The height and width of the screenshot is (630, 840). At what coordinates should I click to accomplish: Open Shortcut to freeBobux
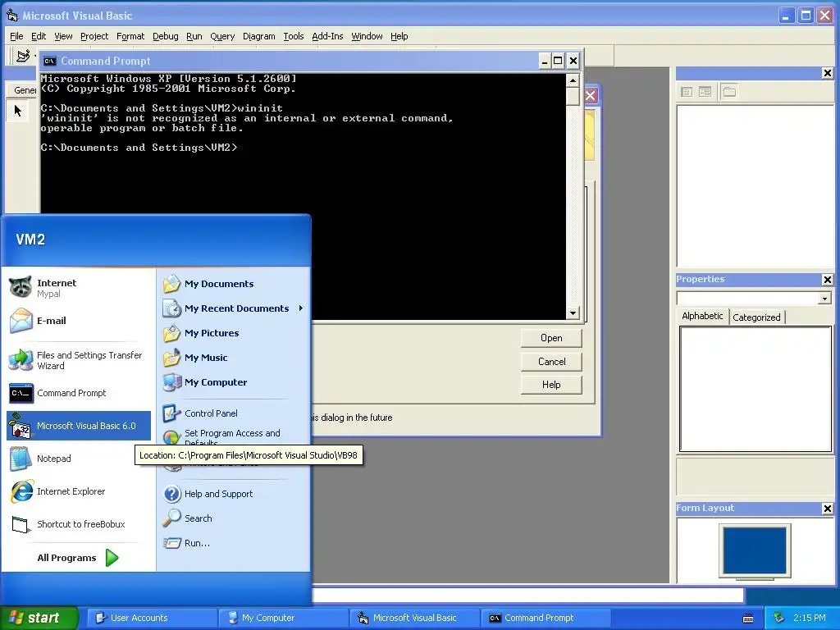[78, 524]
